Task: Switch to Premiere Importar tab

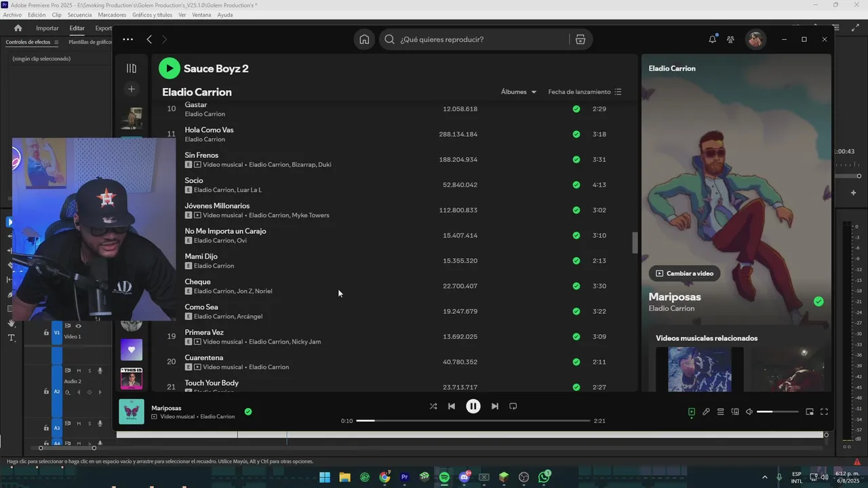Action: click(x=47, y=28)
